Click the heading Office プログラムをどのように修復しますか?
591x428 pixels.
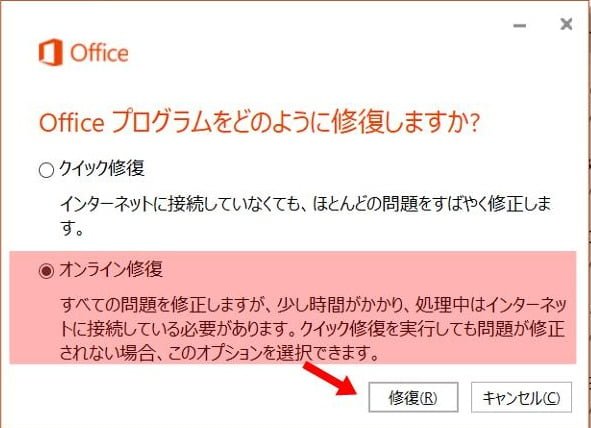point(259,122)
